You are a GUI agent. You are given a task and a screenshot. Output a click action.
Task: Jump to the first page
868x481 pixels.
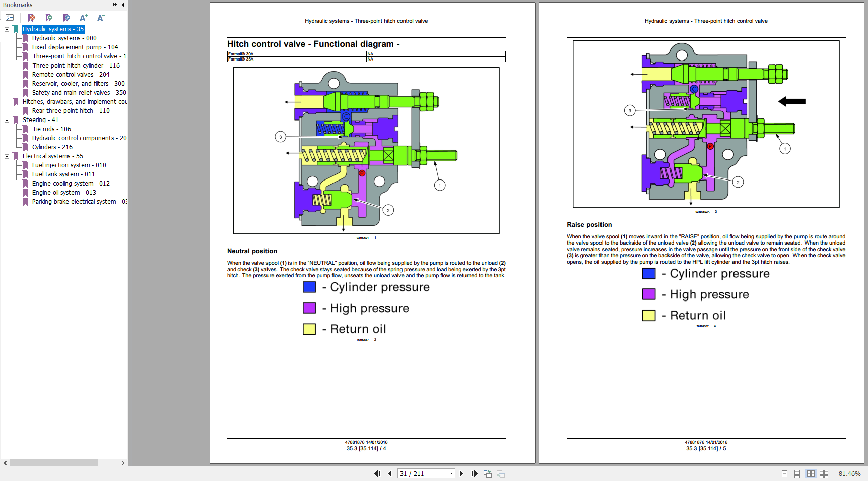point(377,474)
